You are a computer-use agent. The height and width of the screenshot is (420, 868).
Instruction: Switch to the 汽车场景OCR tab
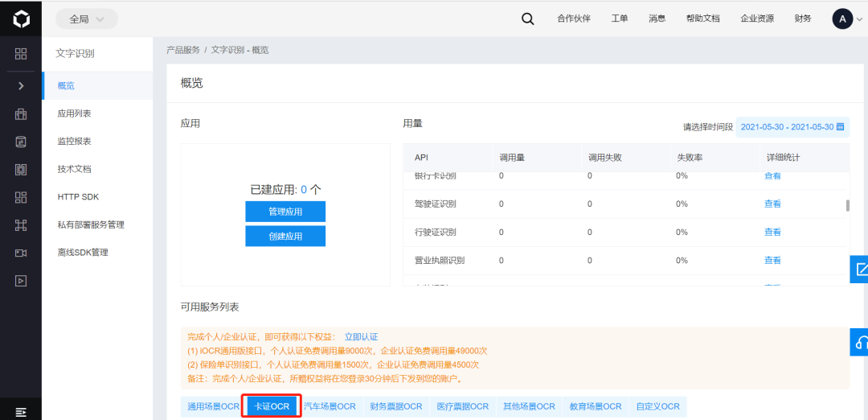pos(330,406)
